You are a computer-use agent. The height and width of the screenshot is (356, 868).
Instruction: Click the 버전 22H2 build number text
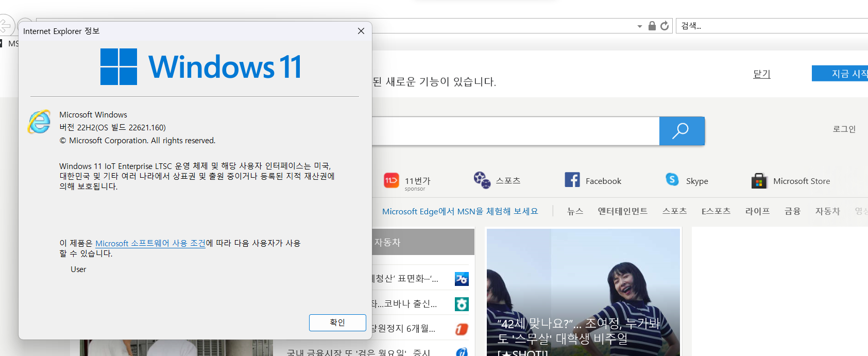click(112, 128)
